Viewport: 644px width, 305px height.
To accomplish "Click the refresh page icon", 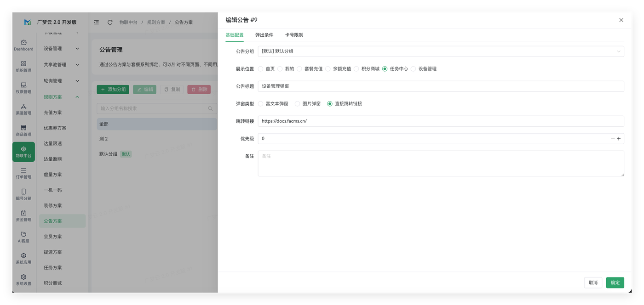I will pyautogui.click(x=110, y=22).
